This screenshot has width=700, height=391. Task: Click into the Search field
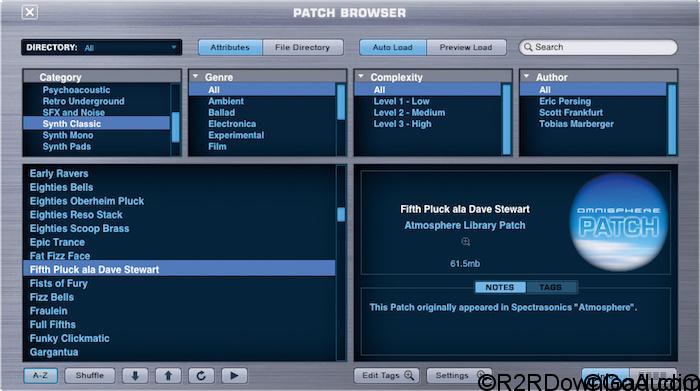(598, 47)
